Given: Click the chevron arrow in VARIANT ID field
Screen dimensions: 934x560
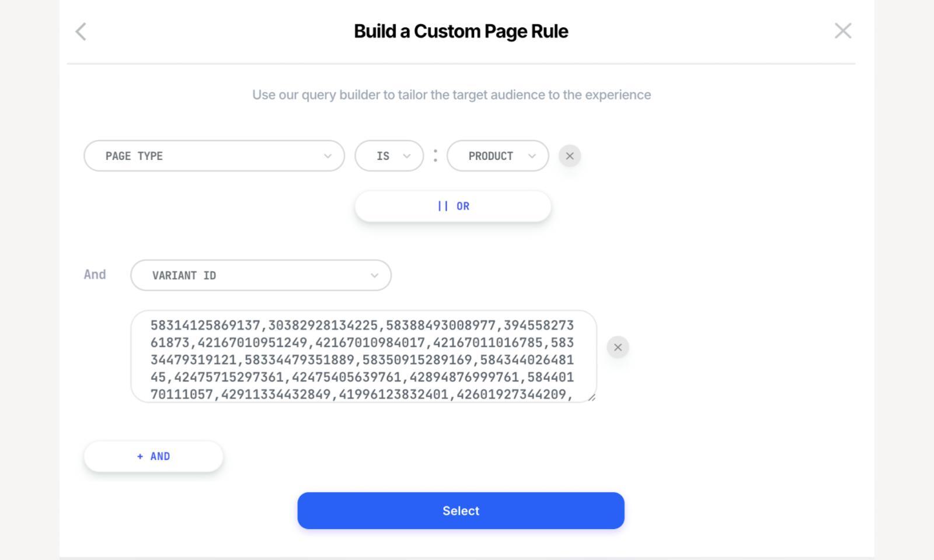Looking at the screenshot, I should click(x=374, y=276).
